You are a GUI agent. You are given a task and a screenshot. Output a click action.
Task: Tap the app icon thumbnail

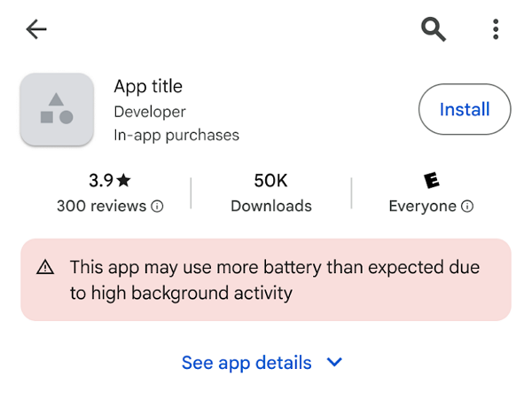[57, 109]
